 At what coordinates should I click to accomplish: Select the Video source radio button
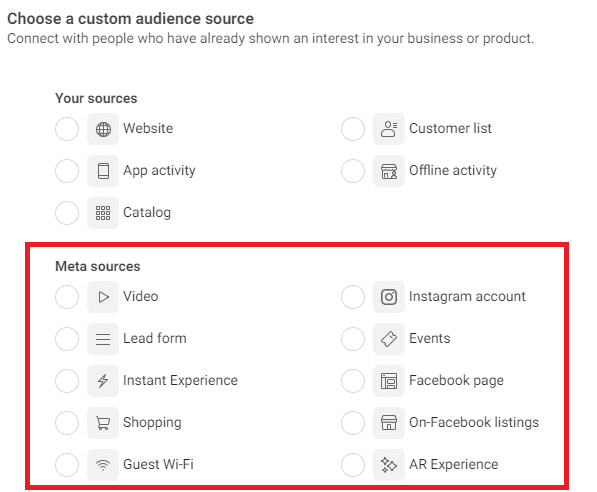click(x=67, y=297)
